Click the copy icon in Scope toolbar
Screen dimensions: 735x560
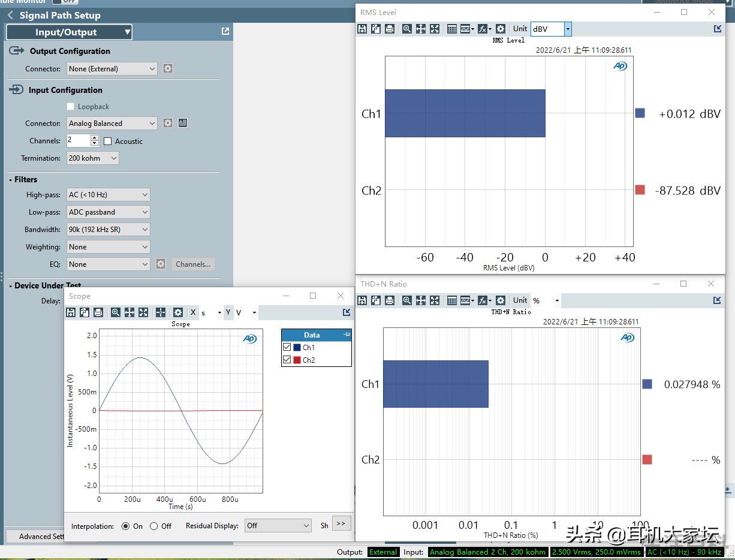tap(85, 312)
